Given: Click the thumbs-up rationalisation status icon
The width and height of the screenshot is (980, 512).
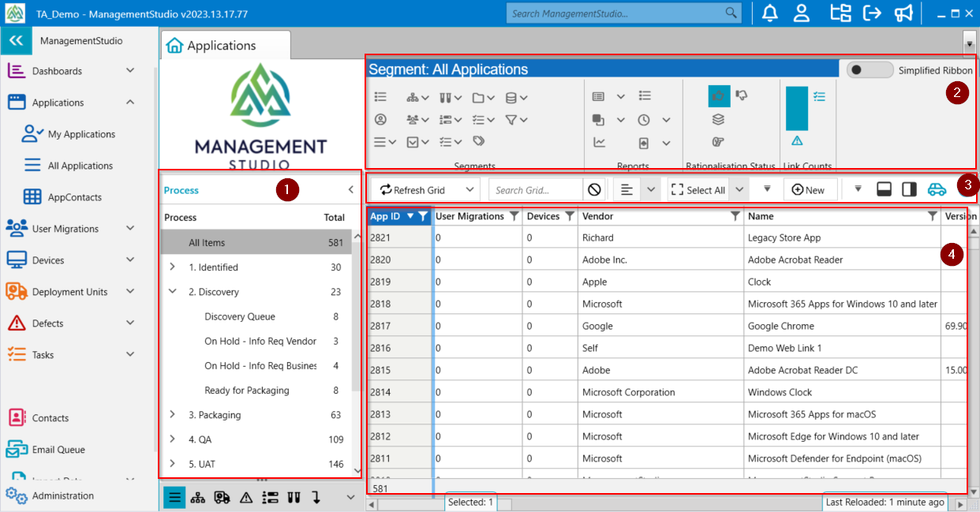Looking at the screenshot, I should 719,96.
